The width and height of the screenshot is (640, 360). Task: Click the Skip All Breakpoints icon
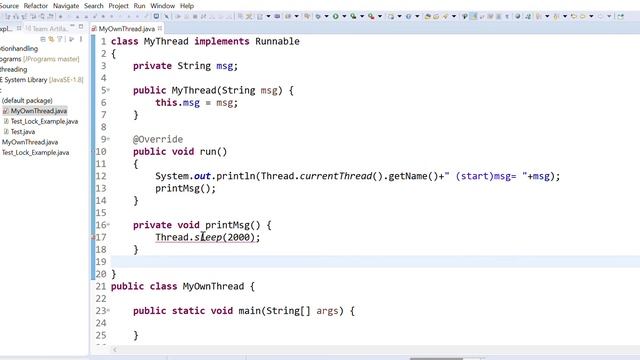tap(167, 16)
